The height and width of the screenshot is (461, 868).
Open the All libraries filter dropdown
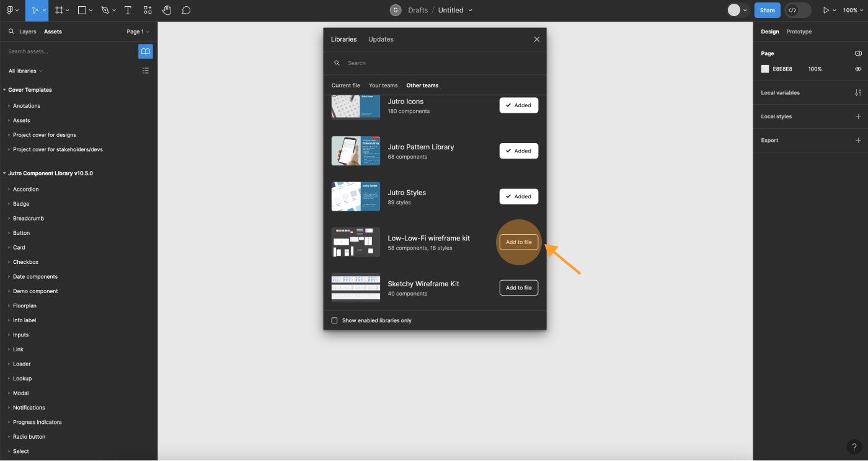pos(25,71)
